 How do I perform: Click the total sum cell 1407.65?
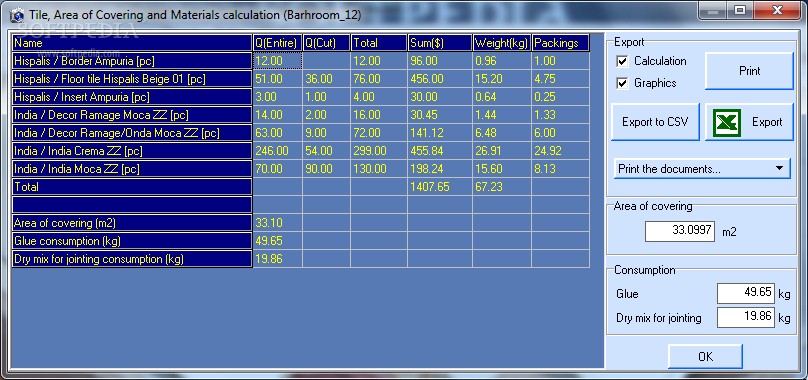pos(440,187)
